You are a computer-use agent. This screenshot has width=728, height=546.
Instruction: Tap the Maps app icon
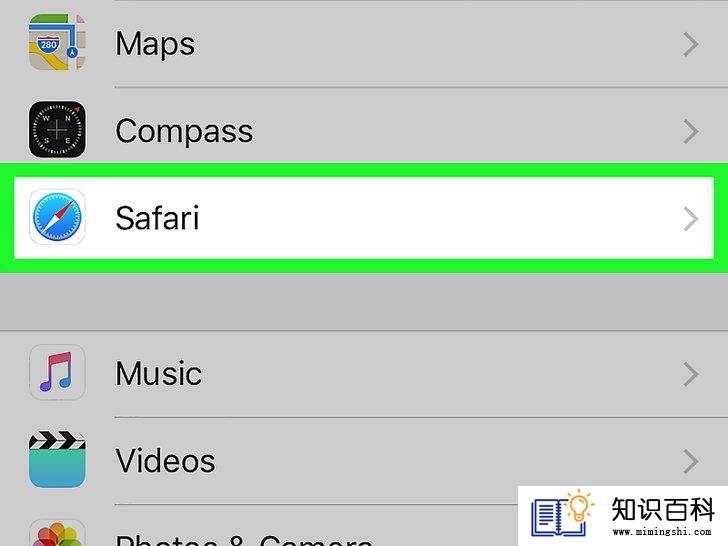coord(57,42)
